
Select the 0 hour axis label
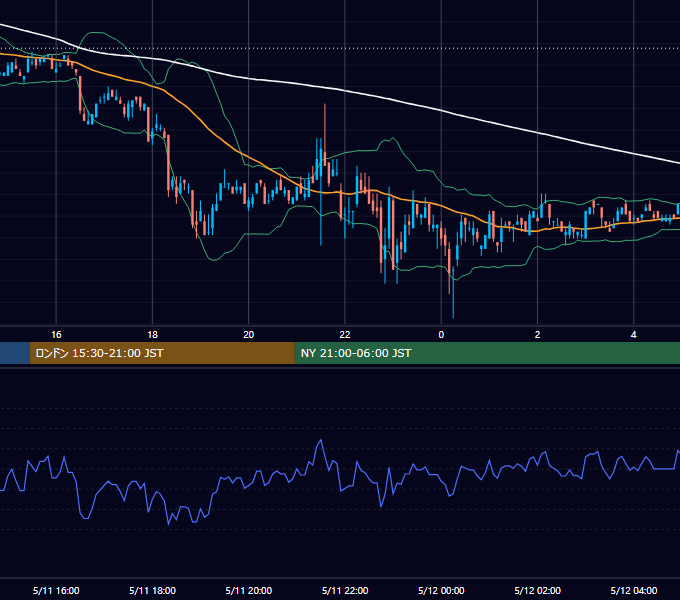441,335
